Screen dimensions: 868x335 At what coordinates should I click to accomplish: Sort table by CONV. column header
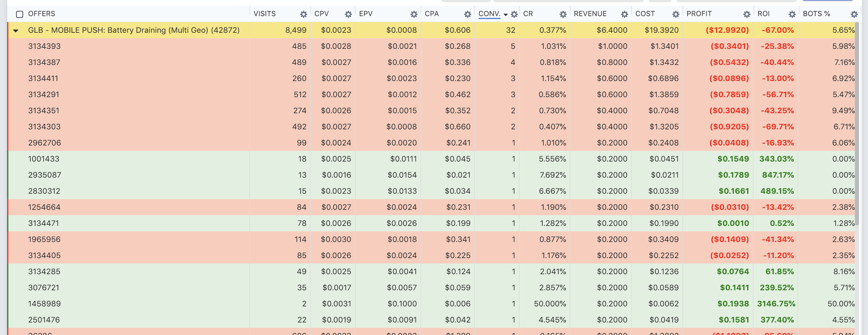pos(489,14)
